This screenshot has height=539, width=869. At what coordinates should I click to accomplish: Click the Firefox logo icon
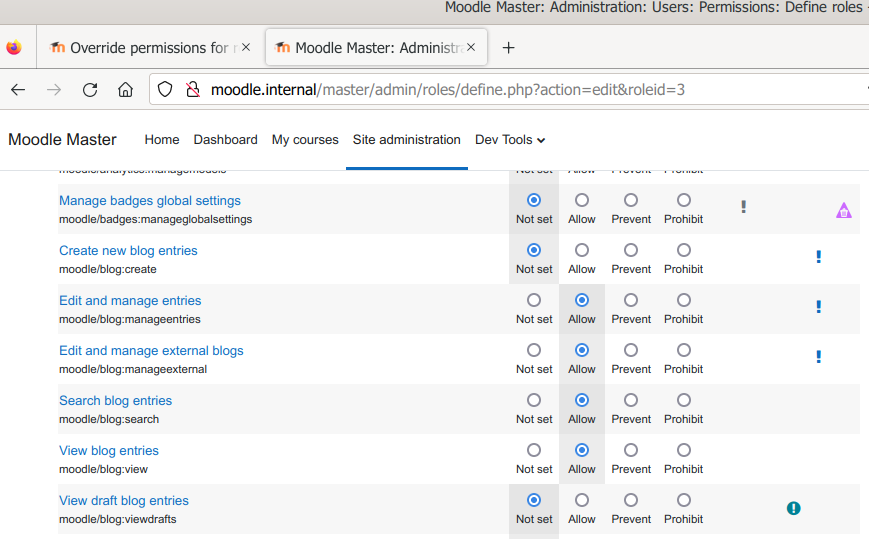click(x=14, y=48)
